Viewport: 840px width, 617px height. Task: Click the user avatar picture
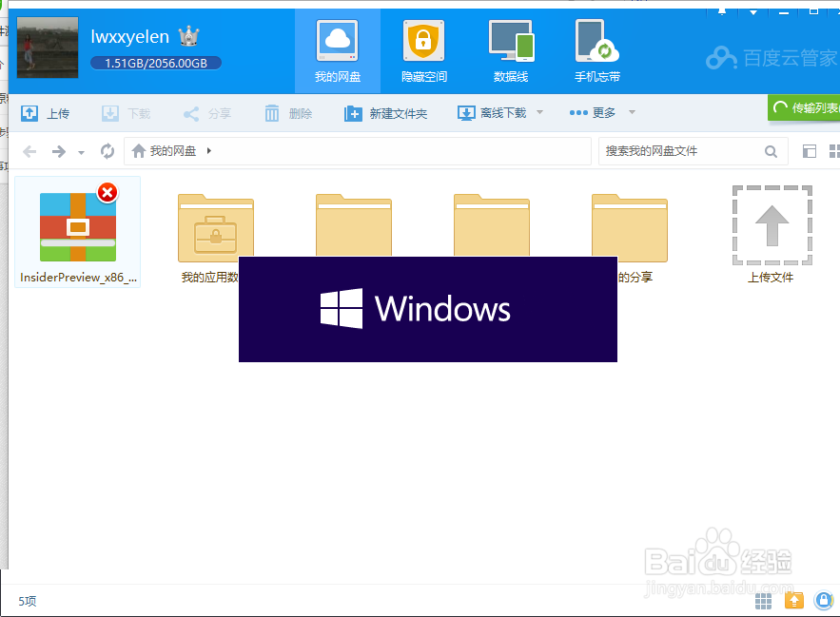point(48,48)
